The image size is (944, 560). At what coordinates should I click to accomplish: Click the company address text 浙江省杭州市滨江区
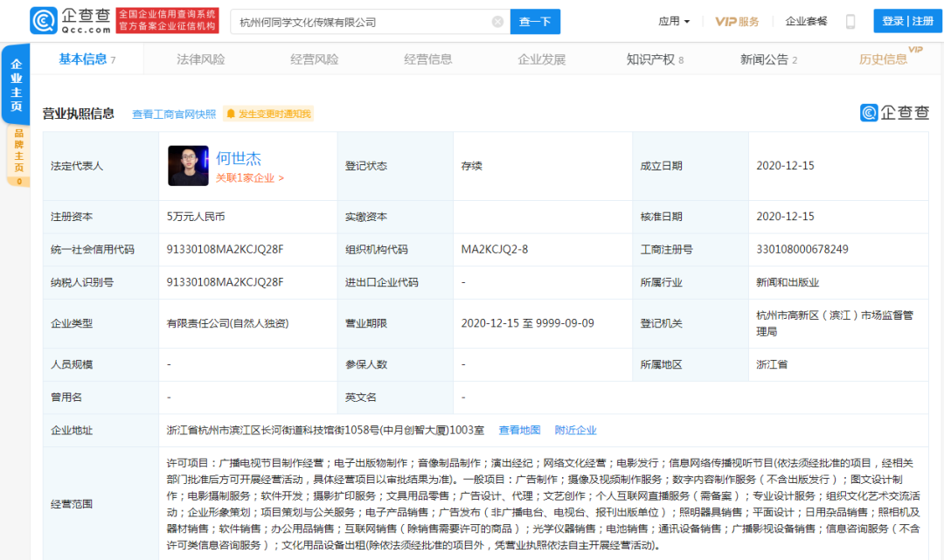point(325,430)
